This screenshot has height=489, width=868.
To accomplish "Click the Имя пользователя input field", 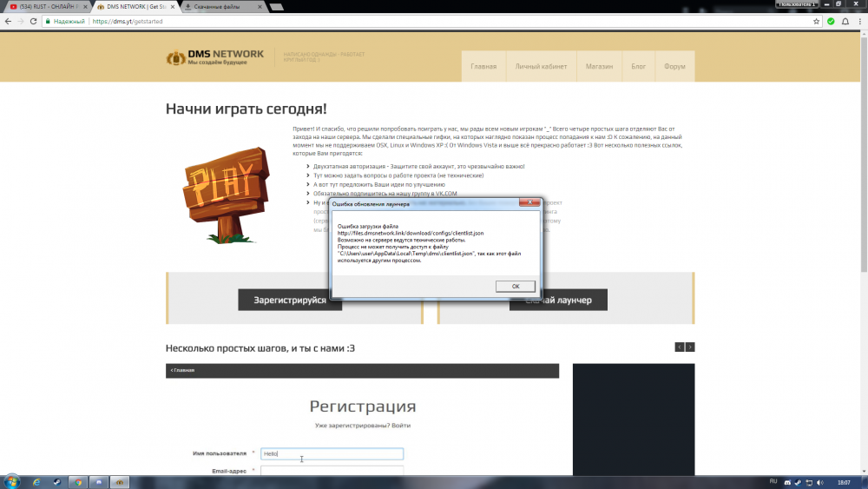I will click(x=332, y=453).
